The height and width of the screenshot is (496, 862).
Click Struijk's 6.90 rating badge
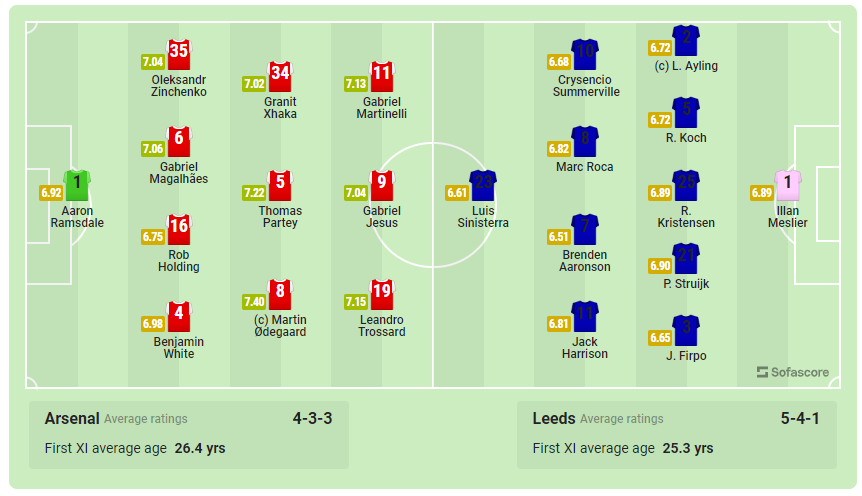click(x=660, y=265)
